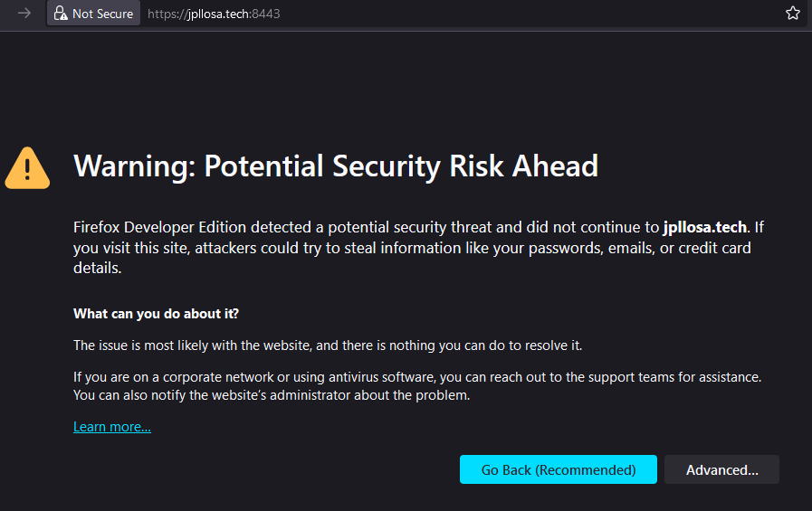Open the Learn more... link
The image size is (812, 511).
(112, 427)
